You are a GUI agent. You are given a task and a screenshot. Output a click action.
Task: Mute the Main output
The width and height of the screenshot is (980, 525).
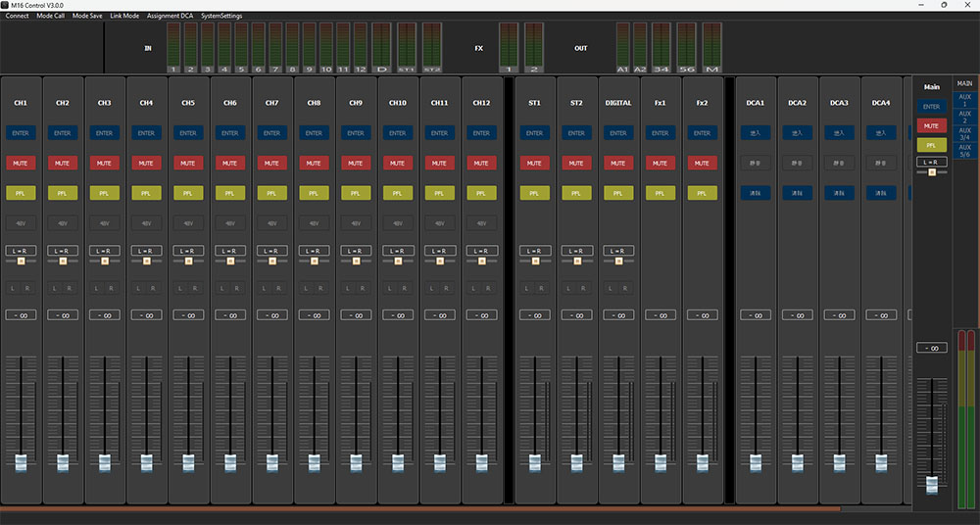[931, 125]
